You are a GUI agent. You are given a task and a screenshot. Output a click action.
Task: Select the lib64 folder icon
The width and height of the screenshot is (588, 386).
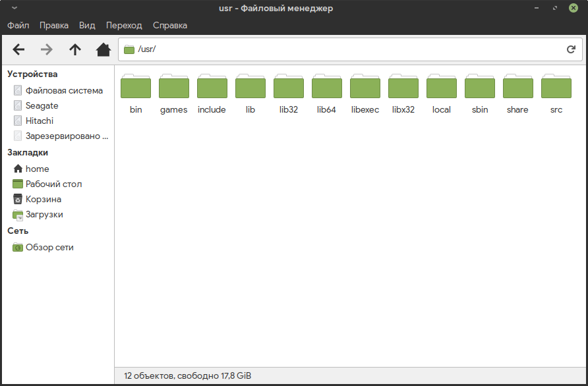coord(327,86)
